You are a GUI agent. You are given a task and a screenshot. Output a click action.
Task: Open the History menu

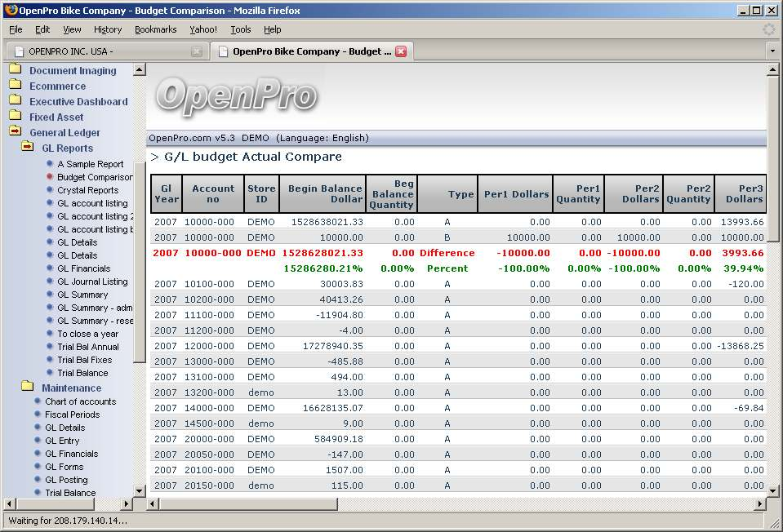coord(107,29)
